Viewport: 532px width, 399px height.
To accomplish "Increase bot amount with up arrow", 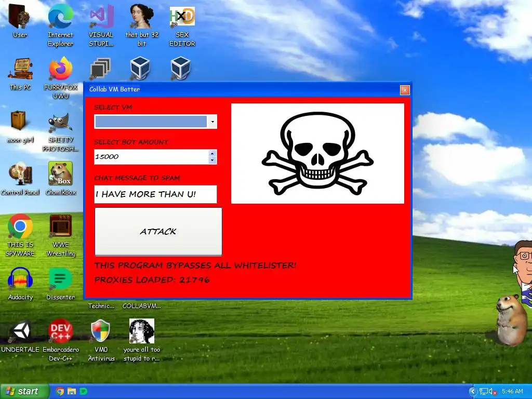I will 212,153.
